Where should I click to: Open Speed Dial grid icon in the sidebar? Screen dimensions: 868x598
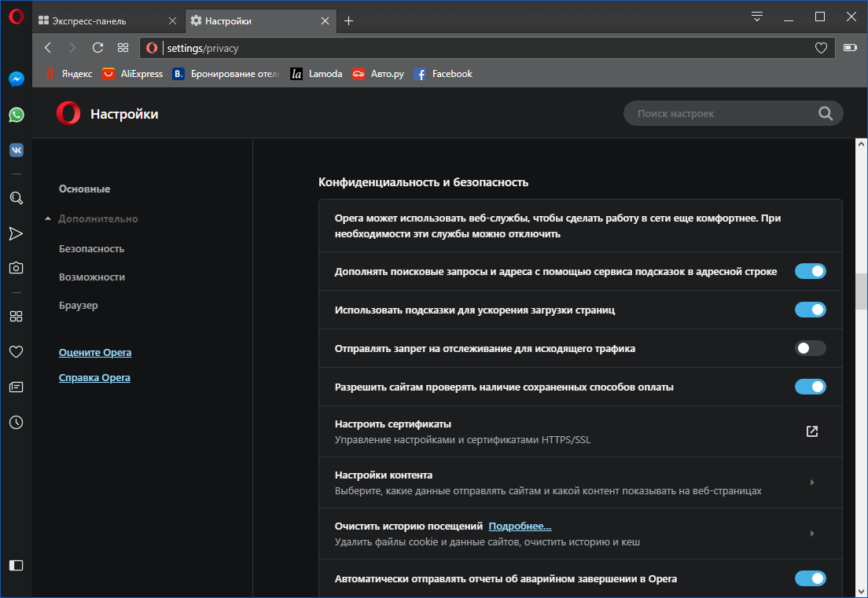16,317
